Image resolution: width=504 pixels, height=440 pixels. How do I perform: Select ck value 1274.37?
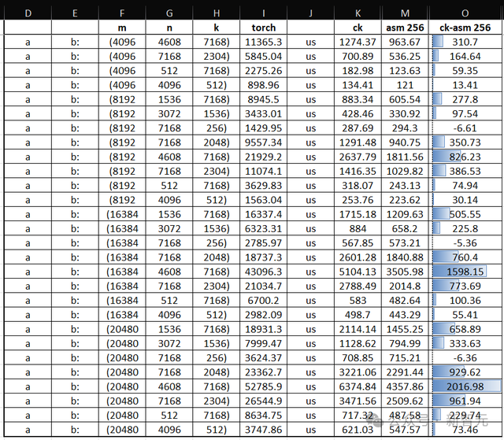(x=358, y=42)
